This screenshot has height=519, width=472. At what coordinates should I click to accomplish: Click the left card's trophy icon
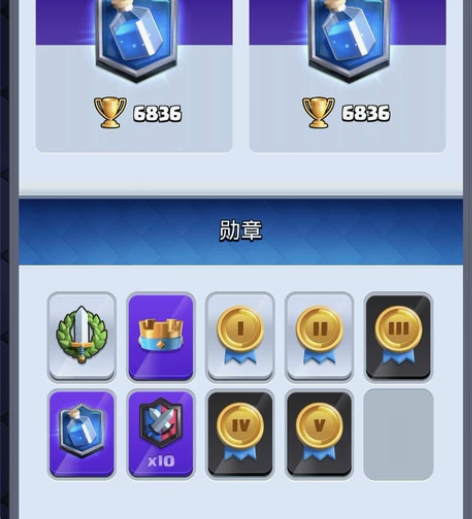[x=110, y=113]
